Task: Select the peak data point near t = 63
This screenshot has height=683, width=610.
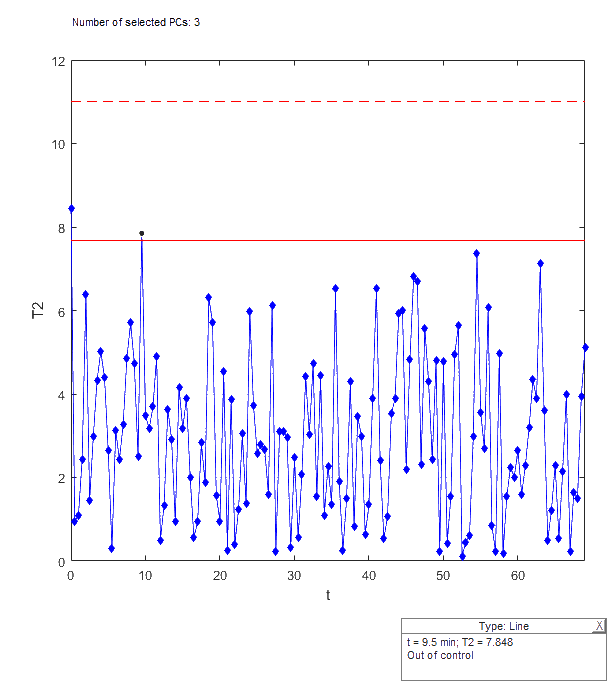Action: [x=540, y=263]
